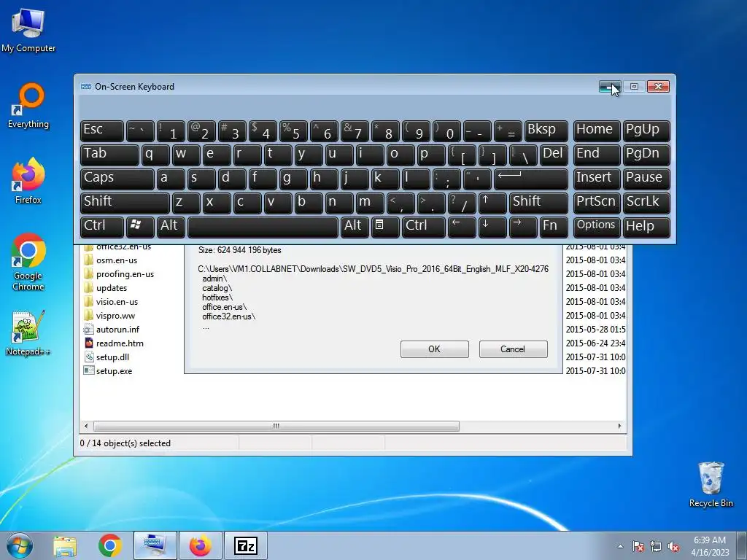Open keyboard Options
This screenshot has height=560, width=747.
click(x=597, y=227)
